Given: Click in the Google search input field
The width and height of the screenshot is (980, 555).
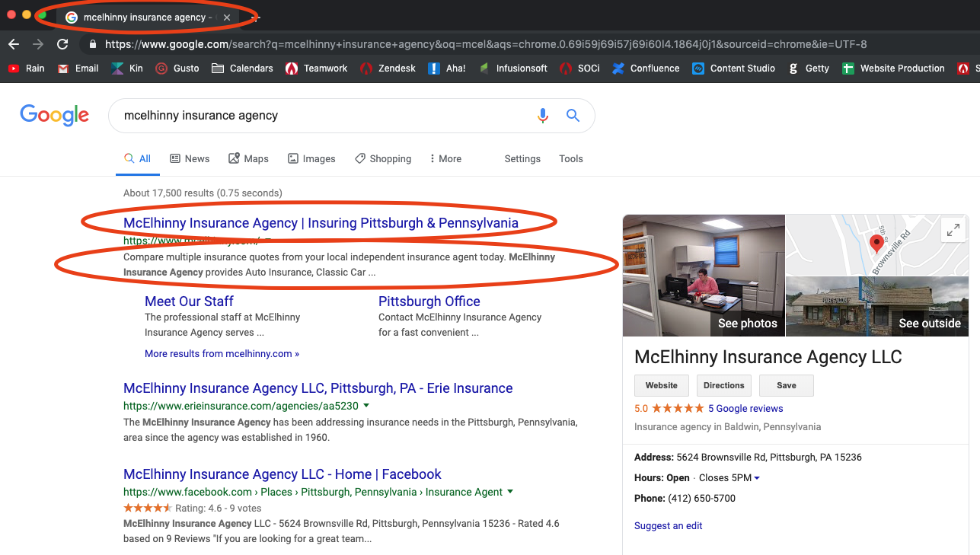Looking at the screenshot, I should [x=320, y=116].
